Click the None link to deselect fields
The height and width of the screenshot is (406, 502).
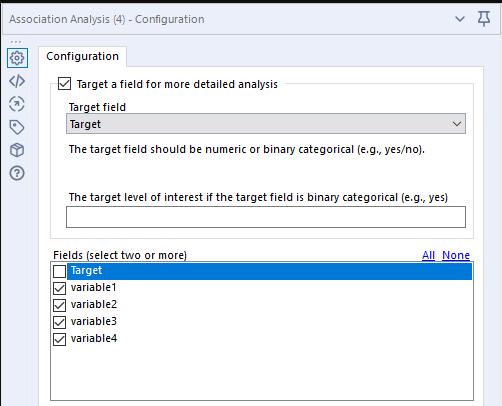click(x=456, y=255)
